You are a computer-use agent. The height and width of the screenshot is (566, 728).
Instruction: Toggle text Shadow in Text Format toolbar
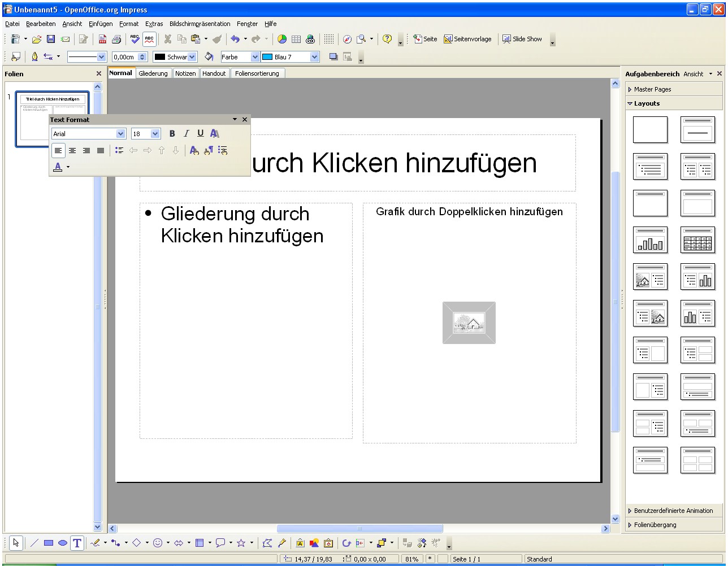pyautogui.click(x=215, y=133)
